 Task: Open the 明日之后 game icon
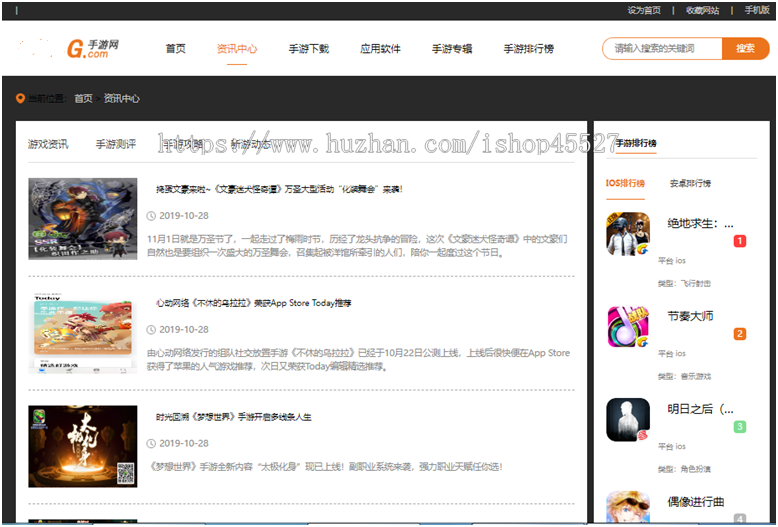pyautogui.click(x=628, y=419)
